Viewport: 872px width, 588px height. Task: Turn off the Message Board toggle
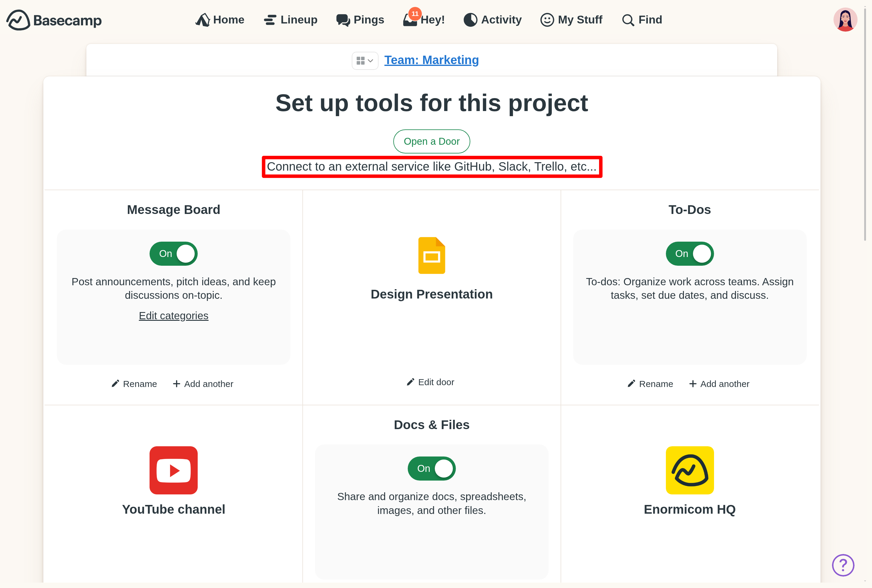[x=173, y=253]
